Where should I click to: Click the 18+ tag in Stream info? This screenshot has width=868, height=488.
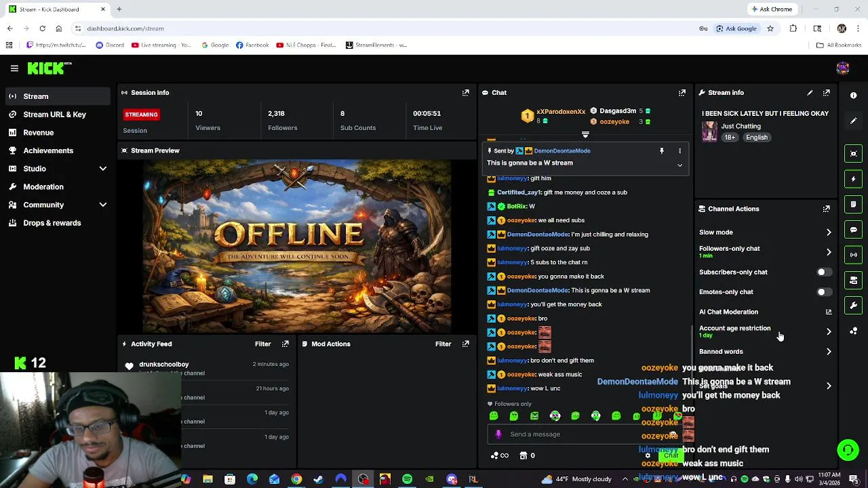click(x=730, y=138)
